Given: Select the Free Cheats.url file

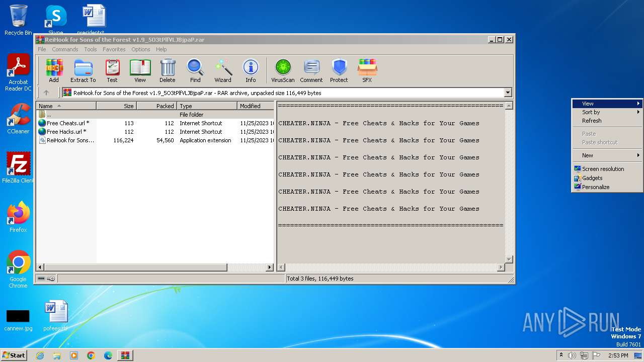Looking at the screenshot, I should coord(155,123).
